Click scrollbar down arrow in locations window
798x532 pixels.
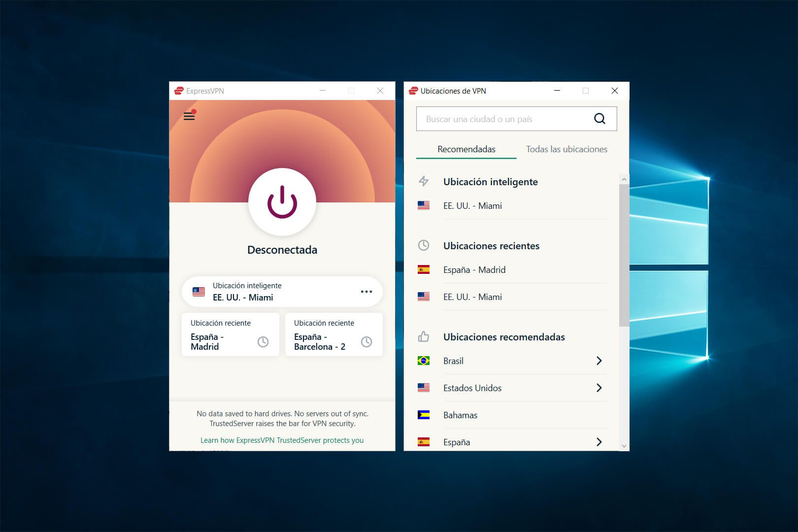pyautogui.click(x=624, y=446)
